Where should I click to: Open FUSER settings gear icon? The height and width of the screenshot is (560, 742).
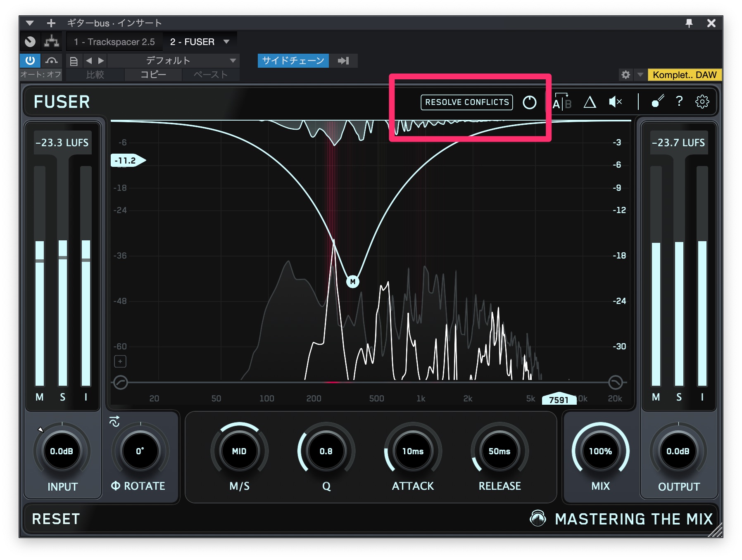pos(702,102)
